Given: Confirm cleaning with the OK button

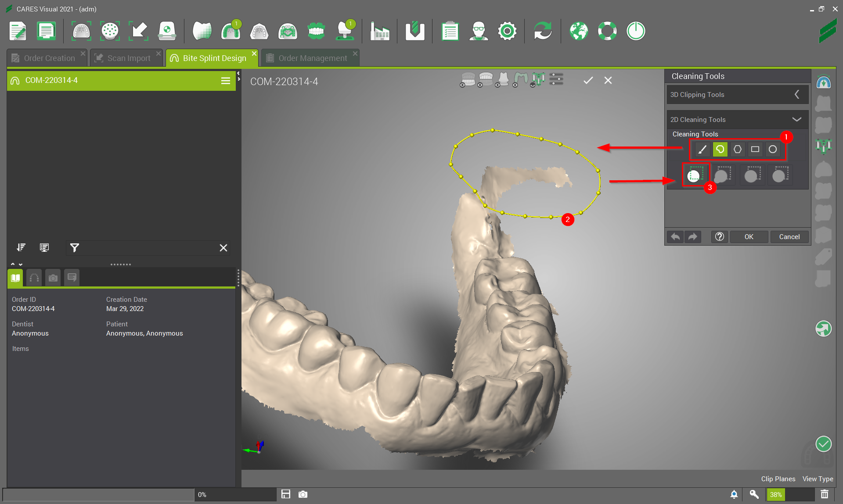Looking at the screenshot, I should pyautogui.click(x=748, y=236).
